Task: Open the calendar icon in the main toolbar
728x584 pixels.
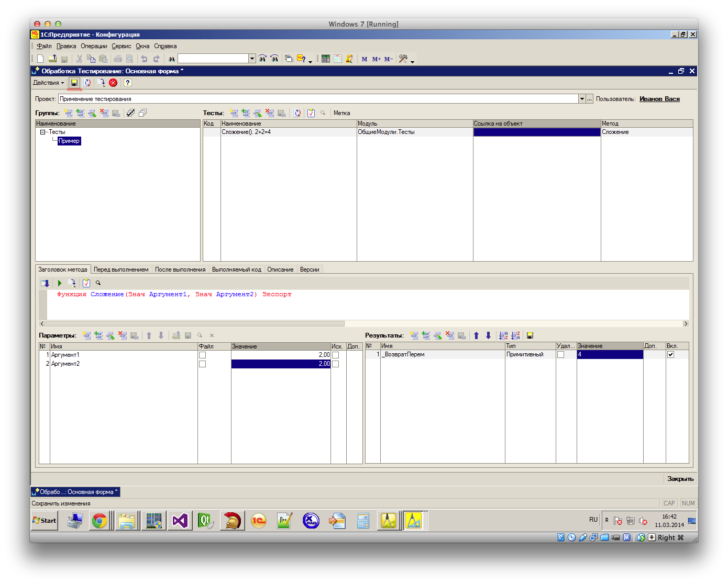Action: [x=338, y=59]
